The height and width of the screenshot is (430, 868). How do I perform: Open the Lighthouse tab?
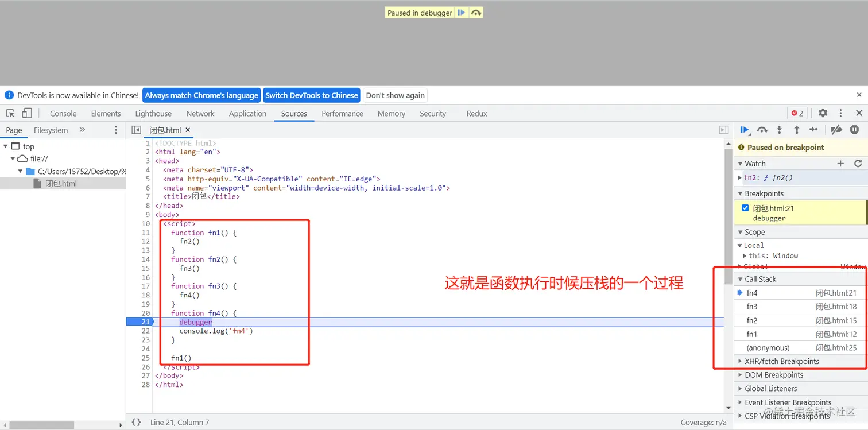pos(153,114)
